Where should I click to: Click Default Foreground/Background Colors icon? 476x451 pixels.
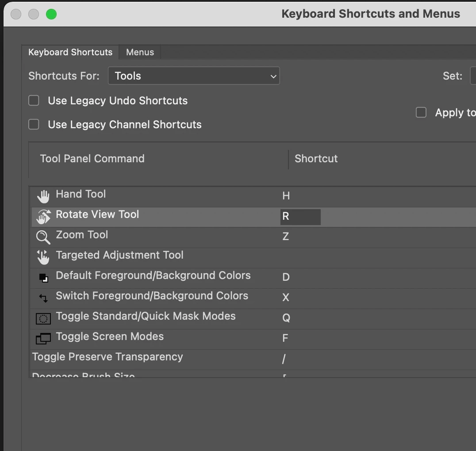(43, 278)
